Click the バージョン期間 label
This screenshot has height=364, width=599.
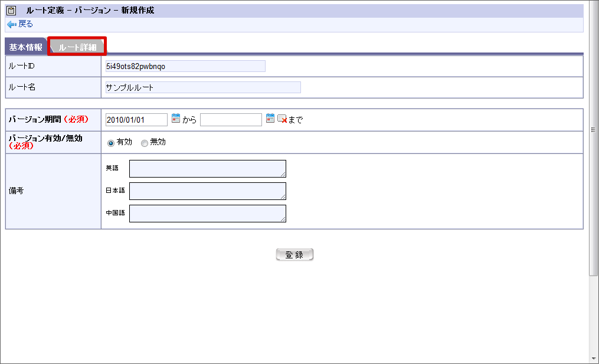pyautogui.click(x=48, y=119)
